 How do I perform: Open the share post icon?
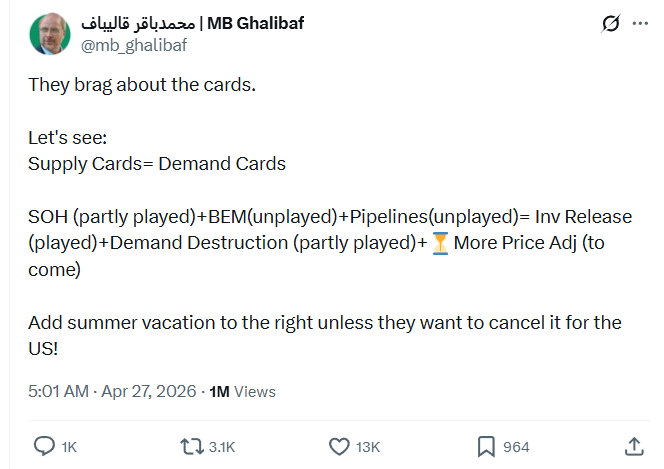click(634, 446)
